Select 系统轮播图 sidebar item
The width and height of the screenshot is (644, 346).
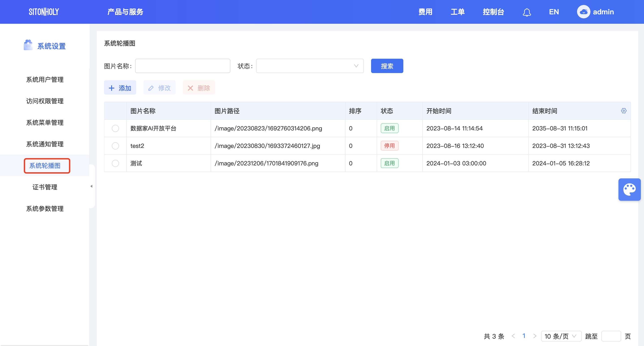click(x=45, y=166)
